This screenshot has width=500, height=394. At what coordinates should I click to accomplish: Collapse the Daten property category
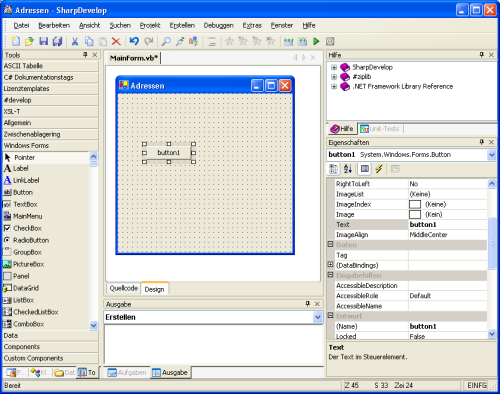[x=330, y=244]
